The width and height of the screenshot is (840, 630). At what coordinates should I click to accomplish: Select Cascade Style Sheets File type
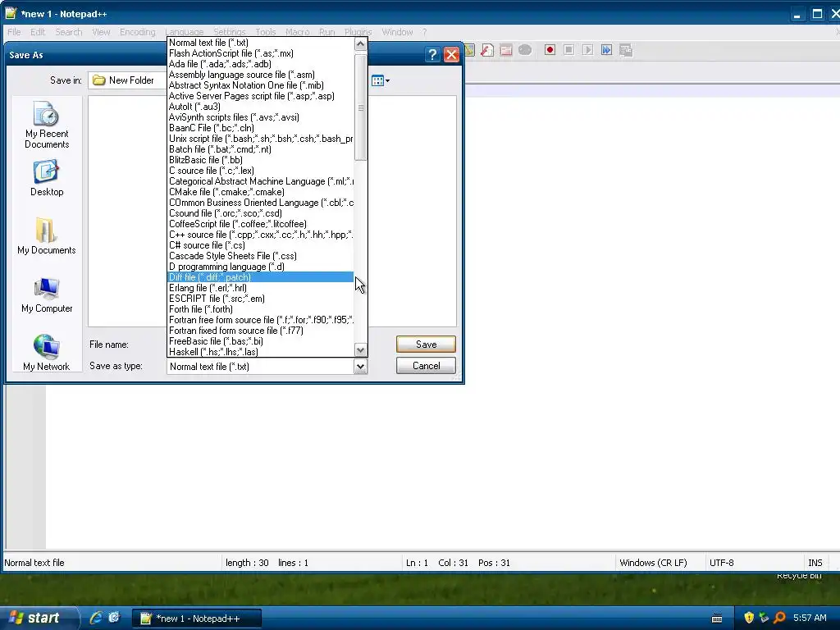[x=260, y=256]
